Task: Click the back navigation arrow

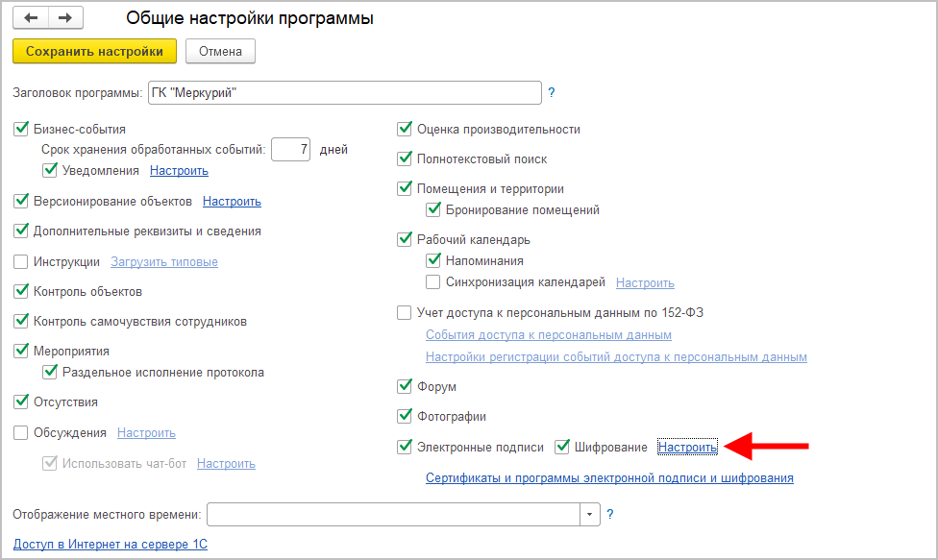Action: tap(32, 18)
